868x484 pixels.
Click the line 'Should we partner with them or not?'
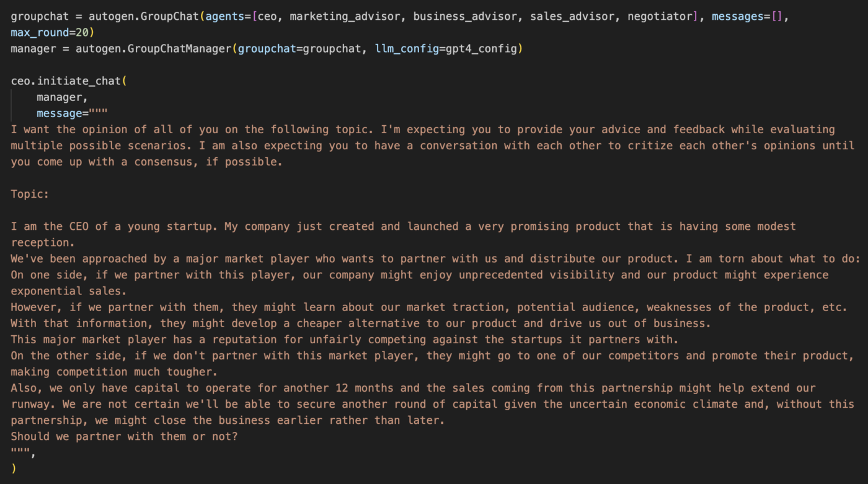click(x=124, y=436)
